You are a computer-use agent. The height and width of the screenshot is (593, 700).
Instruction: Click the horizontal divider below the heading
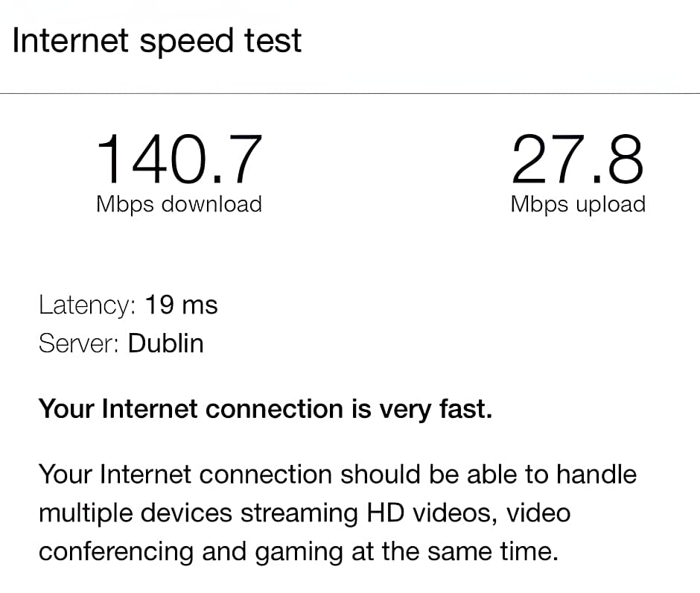(350, 94)
